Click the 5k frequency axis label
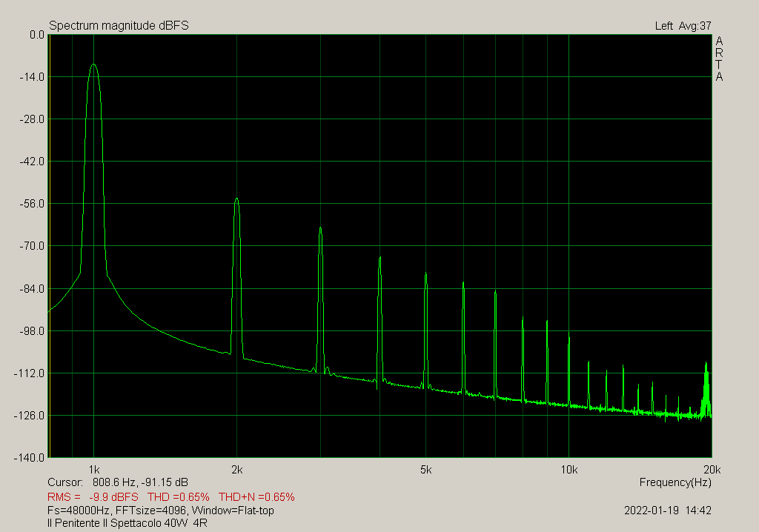Screen dimensions: 759x532 426,470
